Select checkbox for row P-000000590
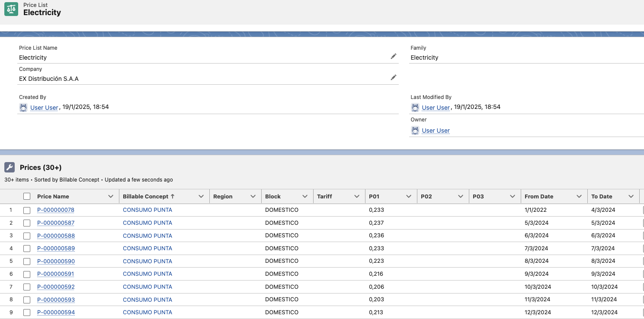Image resolution: width=644 pixels, height=319 pixels. click(27, 261)
